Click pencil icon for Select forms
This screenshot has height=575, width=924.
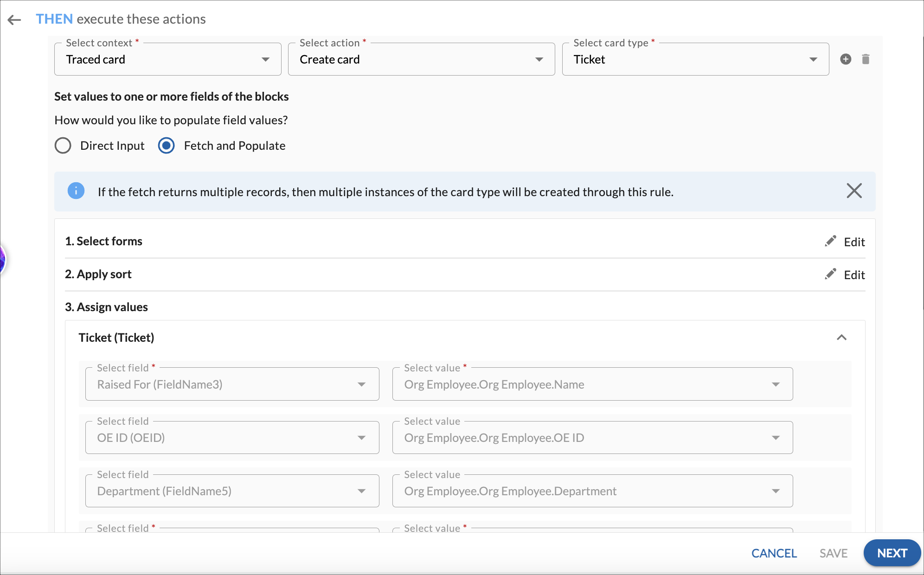830,241
